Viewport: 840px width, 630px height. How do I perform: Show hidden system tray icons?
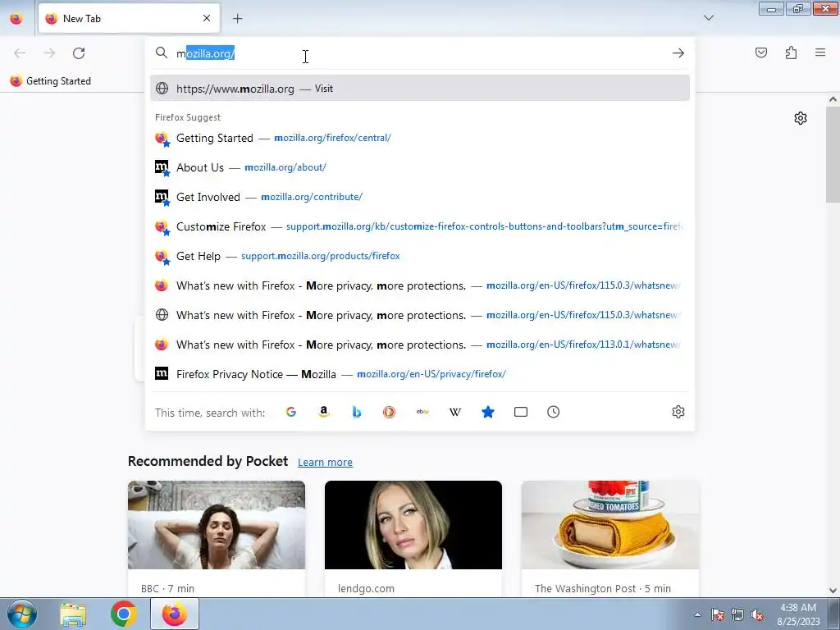pos(697,614)
